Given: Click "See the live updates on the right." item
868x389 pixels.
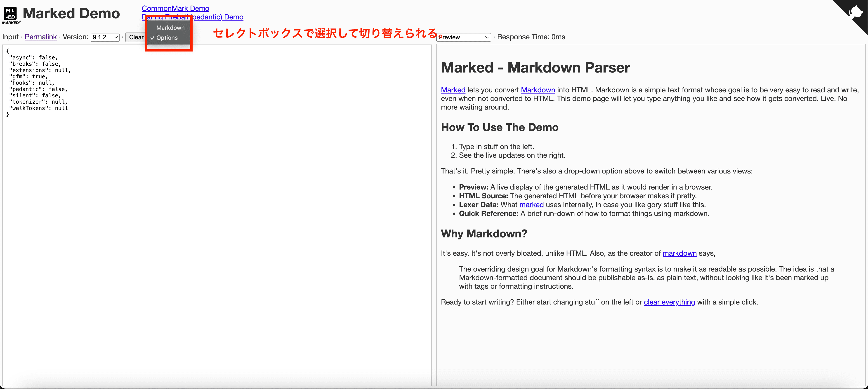Looking at the screenshot, I should coord(512,155).
